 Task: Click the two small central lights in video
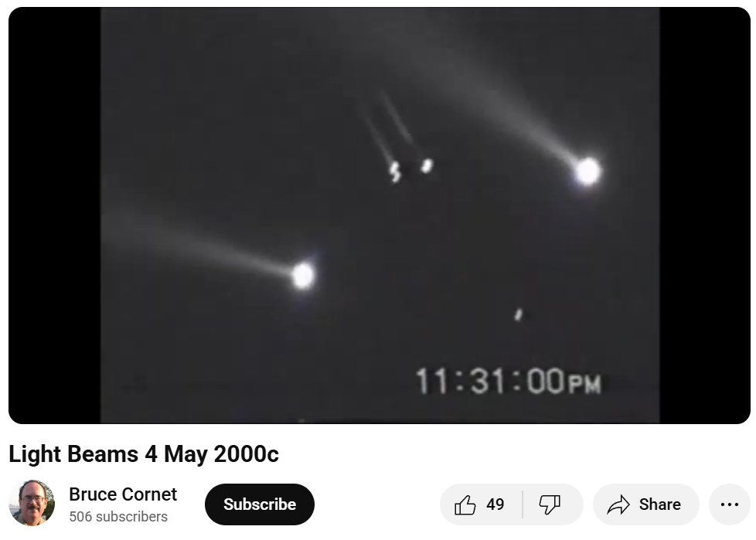click(411, 169)
